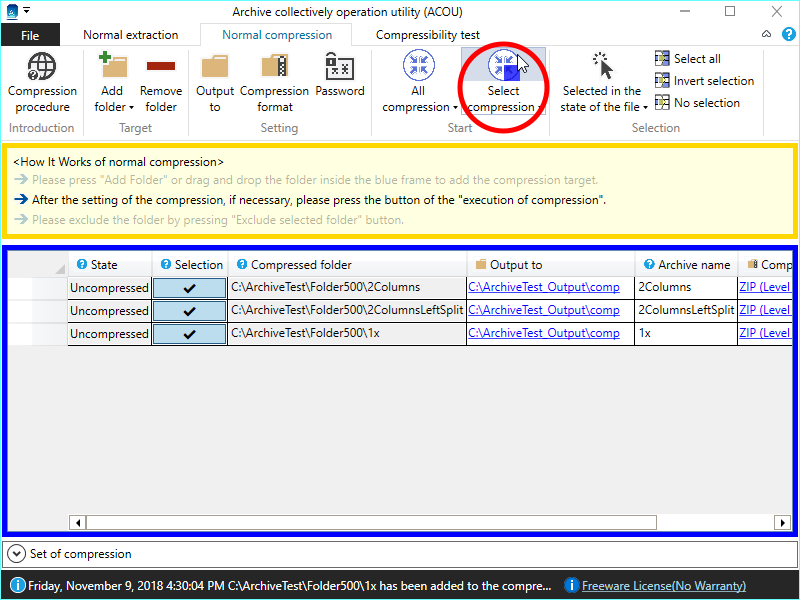This screenshot has height=600, width=800.
Task: Toggle selection checkbox for the 2Columns folder
Action: [189, 287]
